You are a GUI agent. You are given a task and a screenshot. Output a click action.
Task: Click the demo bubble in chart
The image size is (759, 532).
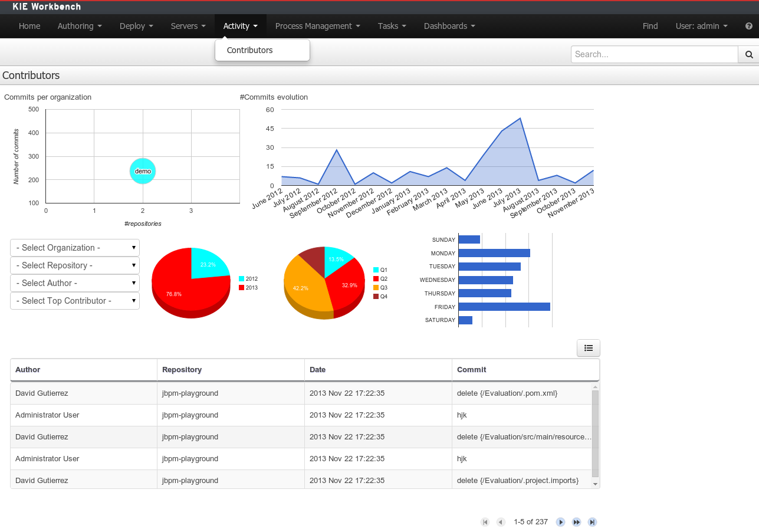[143, 171]
